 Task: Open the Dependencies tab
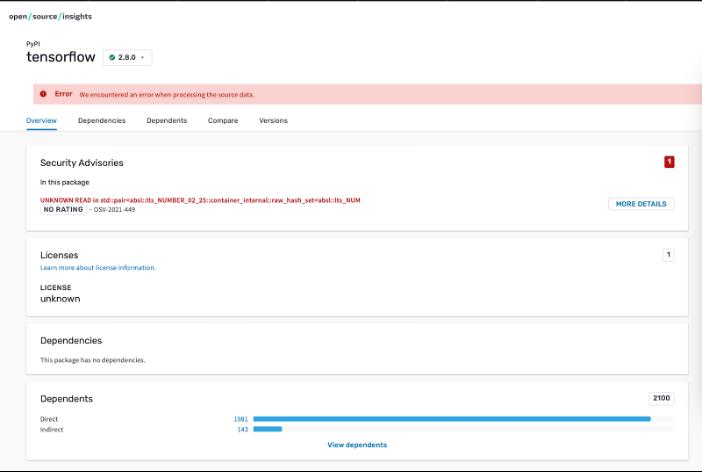click(102, 121)
